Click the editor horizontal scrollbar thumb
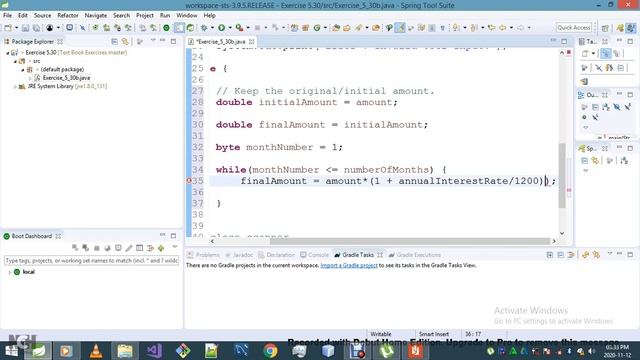The height and width of the screenshot is (360, 640). pos(410,241)
